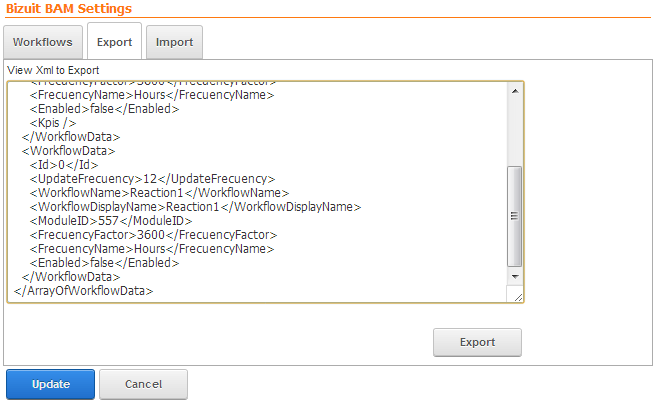
Task: Click the ModuleID 557 line
Action: [111, 221]
